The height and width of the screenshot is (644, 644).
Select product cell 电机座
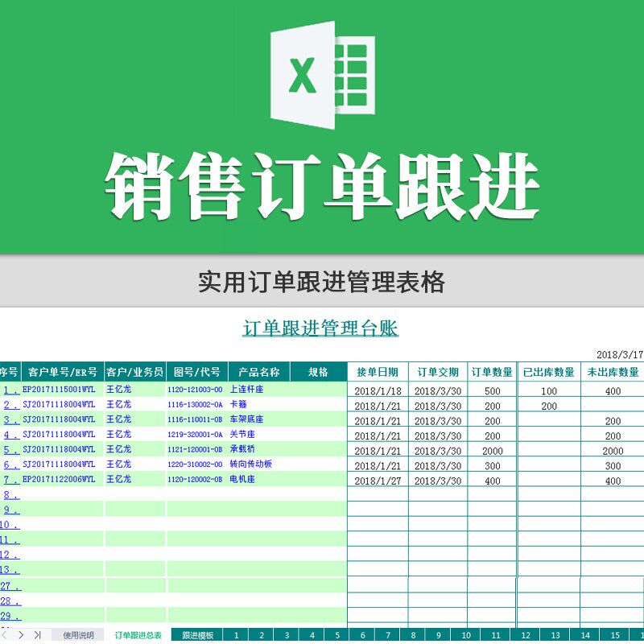coord(242,479)
